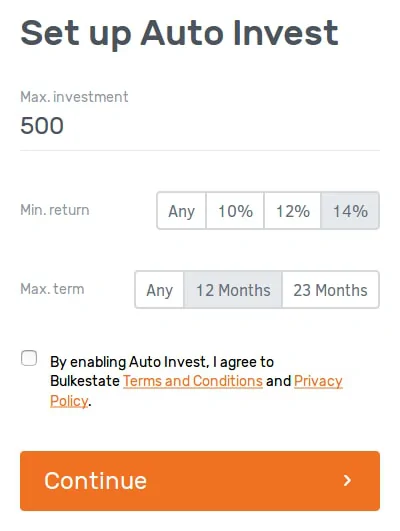Select 'Any' for Min. return
This screenshot has height=531, width=400.
(x=182, y=211)
